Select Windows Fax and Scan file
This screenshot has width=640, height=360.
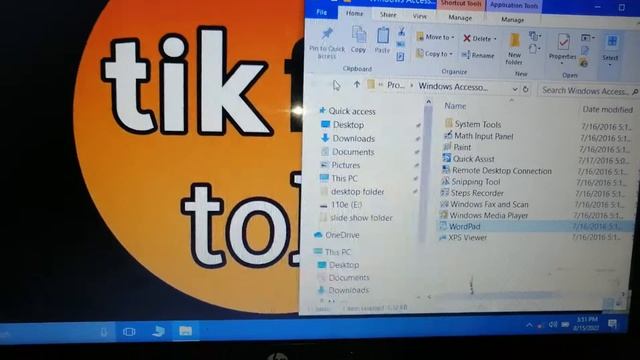(x=489, y=204)
